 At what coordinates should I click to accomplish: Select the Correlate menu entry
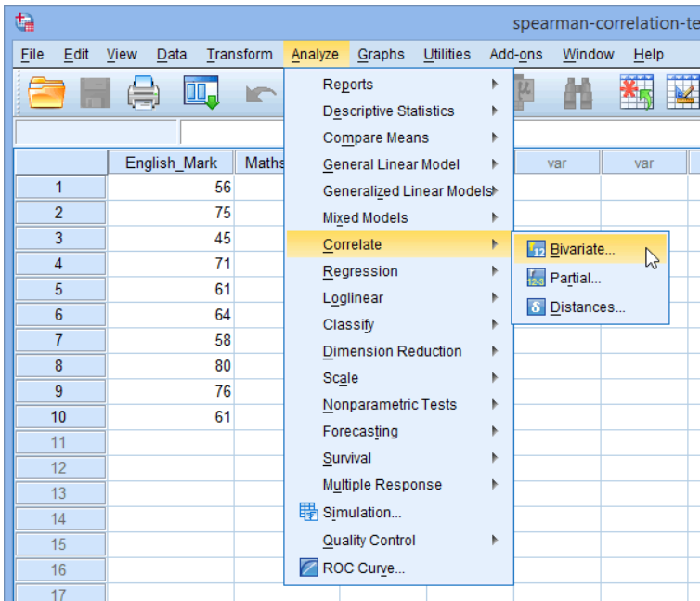point(398,244)
